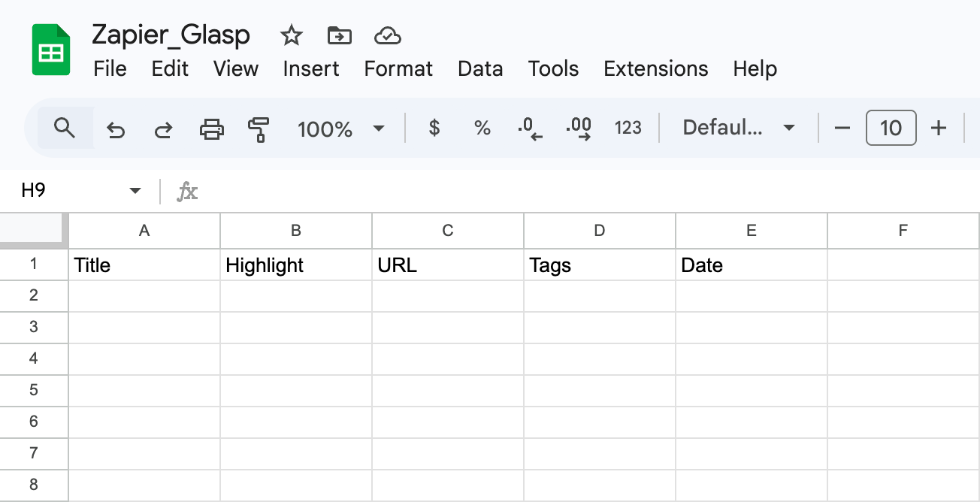Check the cloud saved status icon
The height and width of the screenshot is (502, 980).
coord(387,35)
